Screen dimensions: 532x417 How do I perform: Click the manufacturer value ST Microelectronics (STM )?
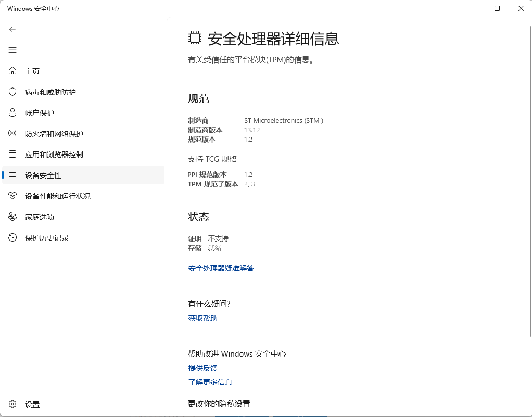(284, 120)
